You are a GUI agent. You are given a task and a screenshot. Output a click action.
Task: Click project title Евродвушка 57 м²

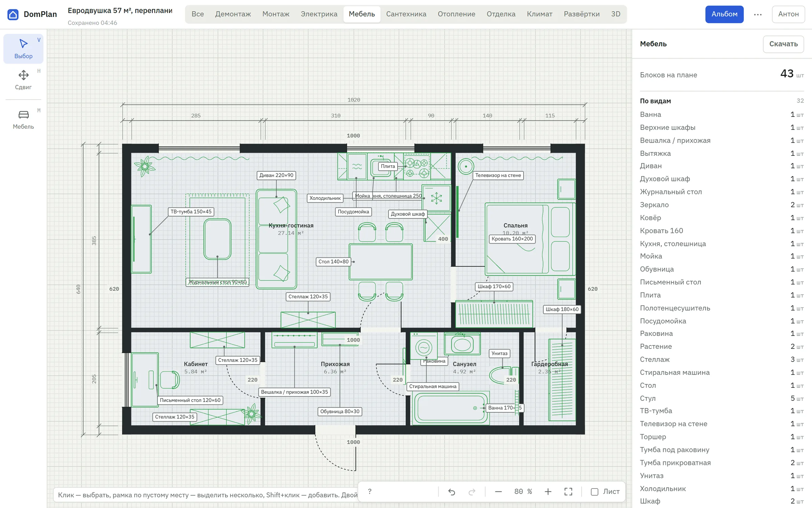120,10
